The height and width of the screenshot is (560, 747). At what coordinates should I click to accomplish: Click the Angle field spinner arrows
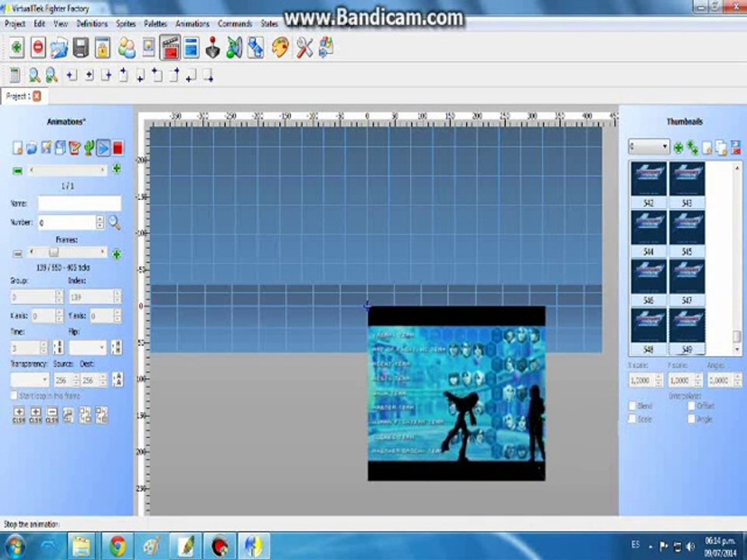tap(738, 380)
